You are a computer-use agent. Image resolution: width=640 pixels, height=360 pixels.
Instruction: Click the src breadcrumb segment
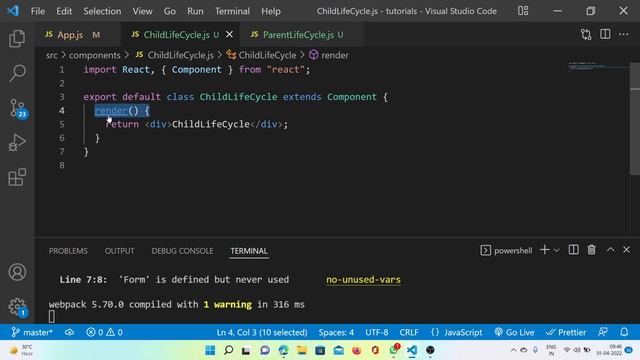point(51,55)
